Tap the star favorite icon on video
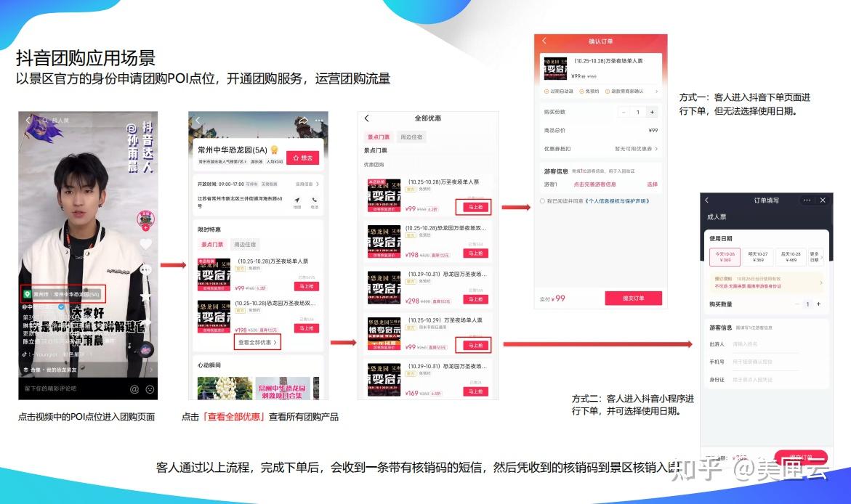The image size is (851, 504). click(145, 297)
